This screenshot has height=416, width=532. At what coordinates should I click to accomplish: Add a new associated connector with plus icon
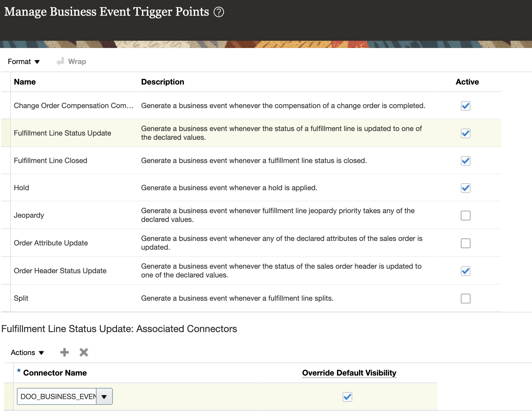click(64, 352)
